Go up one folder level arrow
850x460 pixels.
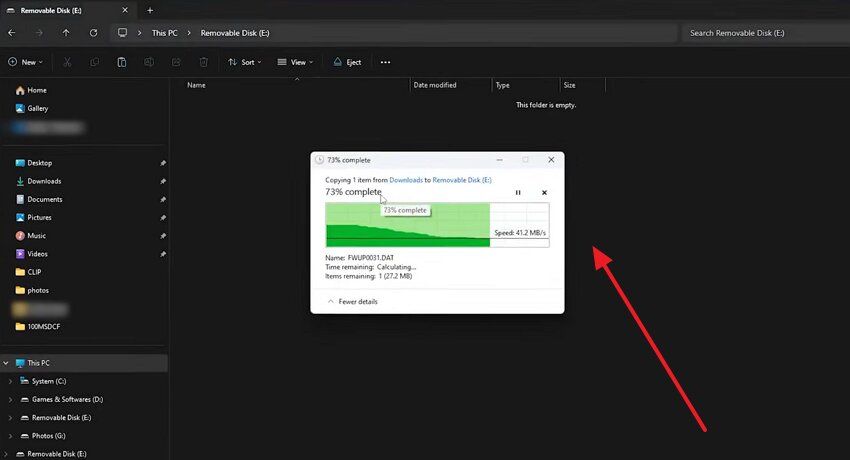[66, 33]
